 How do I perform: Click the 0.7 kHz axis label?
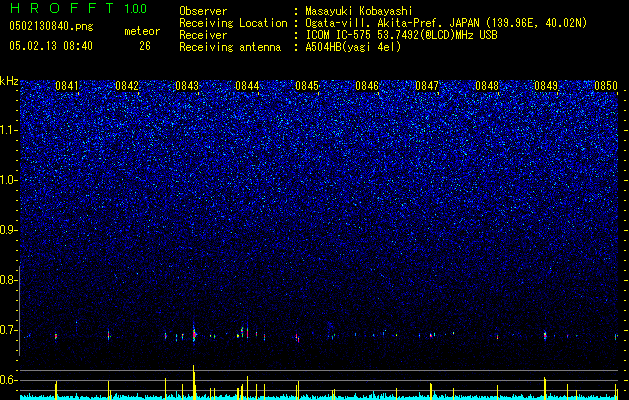[x=8, y=330]
